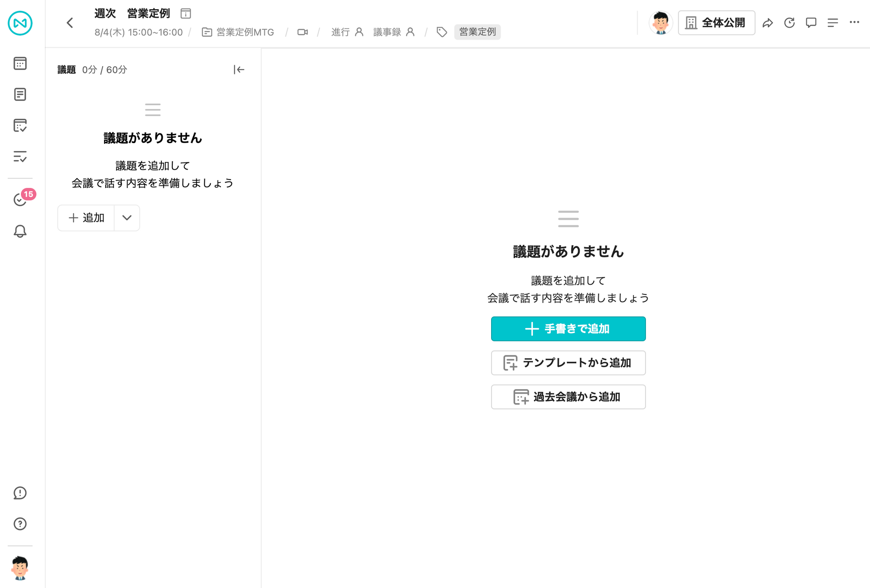Click the 追加 button in the agenda panel
The image size is (870, 588).
[x=86, y=218]
